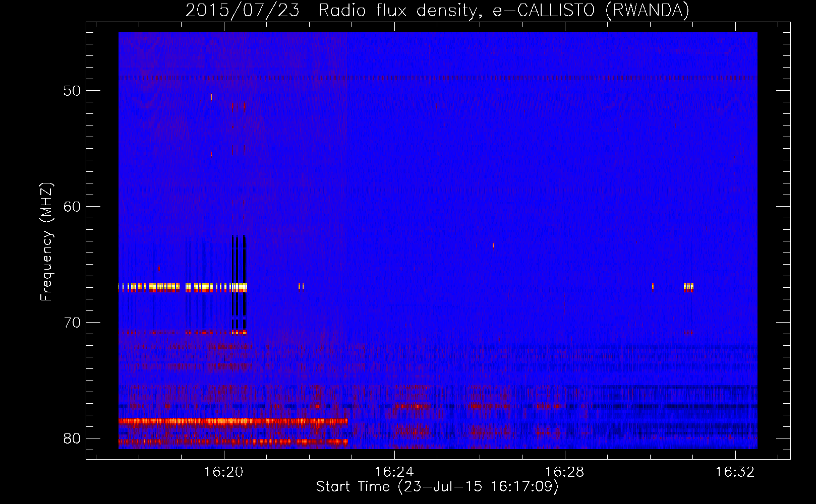
Task: Click the '80' frequency tick label
Action: click(x=72, y=438)
